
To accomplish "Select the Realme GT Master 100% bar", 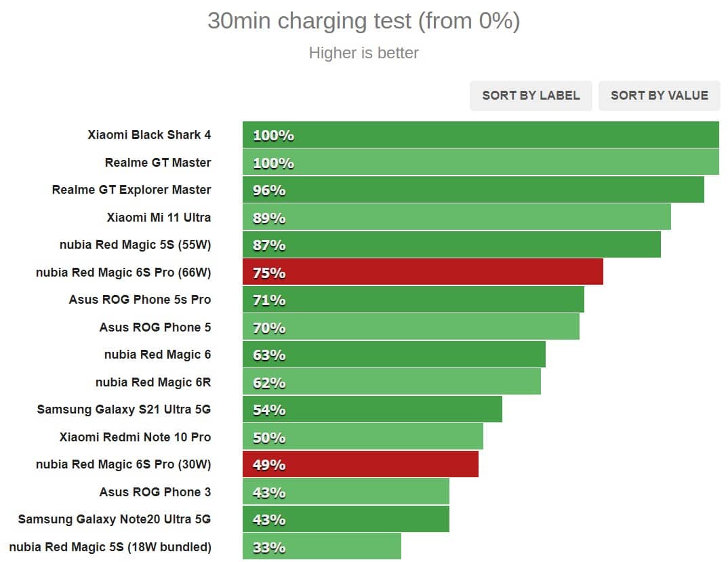I will (481, 163).
